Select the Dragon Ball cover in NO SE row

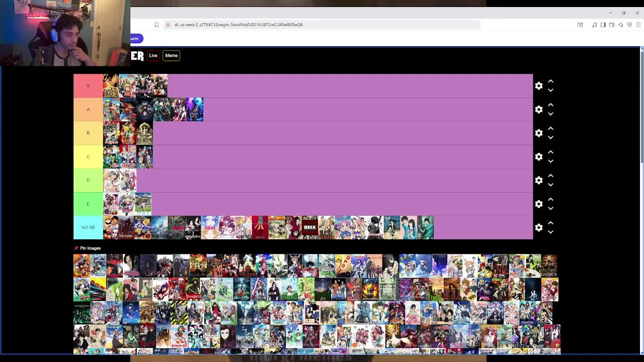click(142, 228)
